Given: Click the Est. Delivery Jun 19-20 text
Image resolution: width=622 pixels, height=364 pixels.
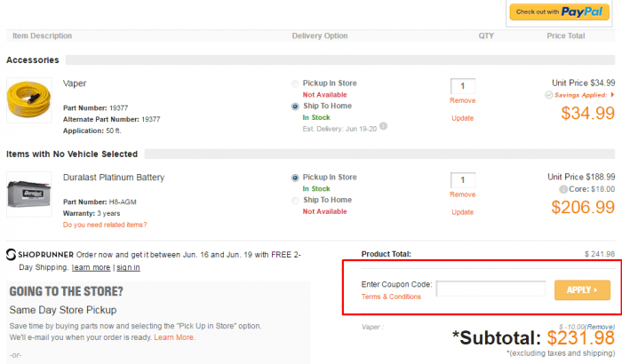Looking at the screenshot, I should pos(339,129).
